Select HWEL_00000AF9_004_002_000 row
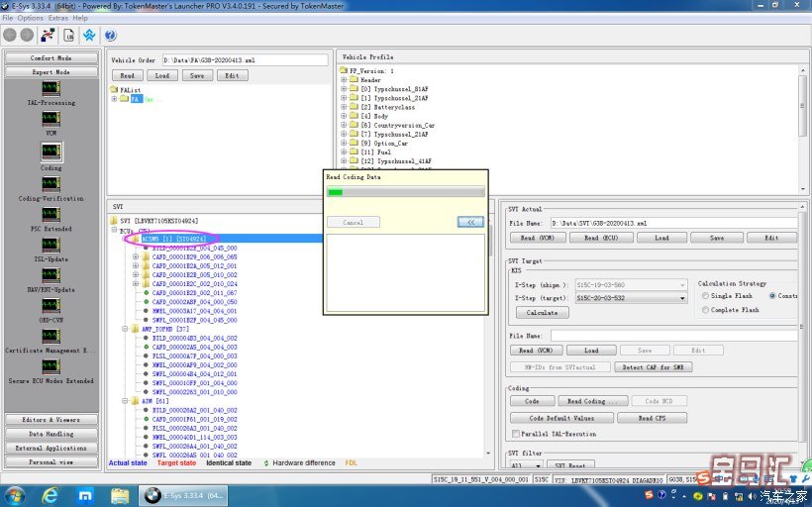Viewport: 812px width, 507px height. pos(195,365)
